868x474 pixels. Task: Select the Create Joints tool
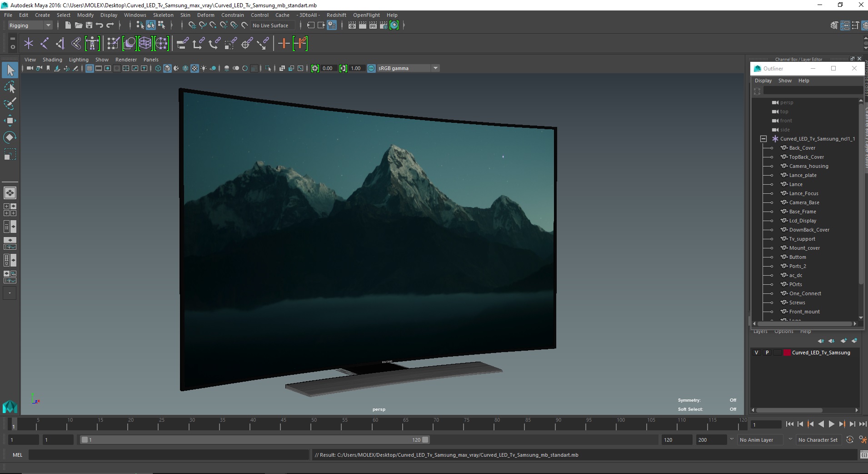45,44
